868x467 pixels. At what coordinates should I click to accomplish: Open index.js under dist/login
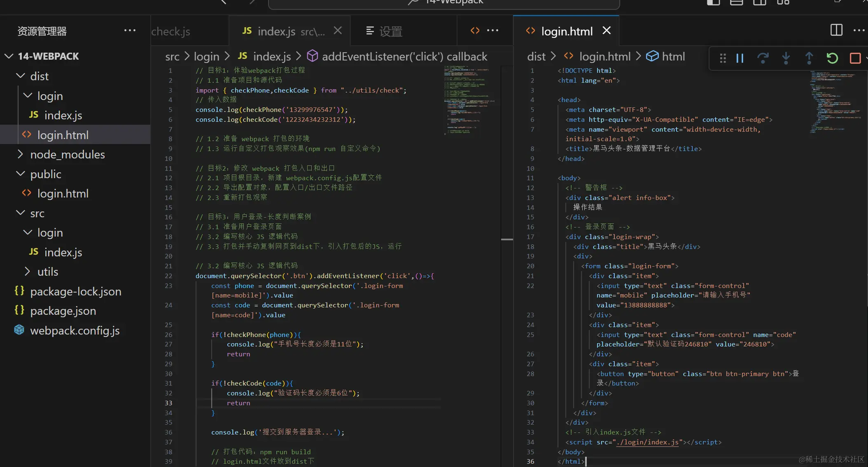63,115
